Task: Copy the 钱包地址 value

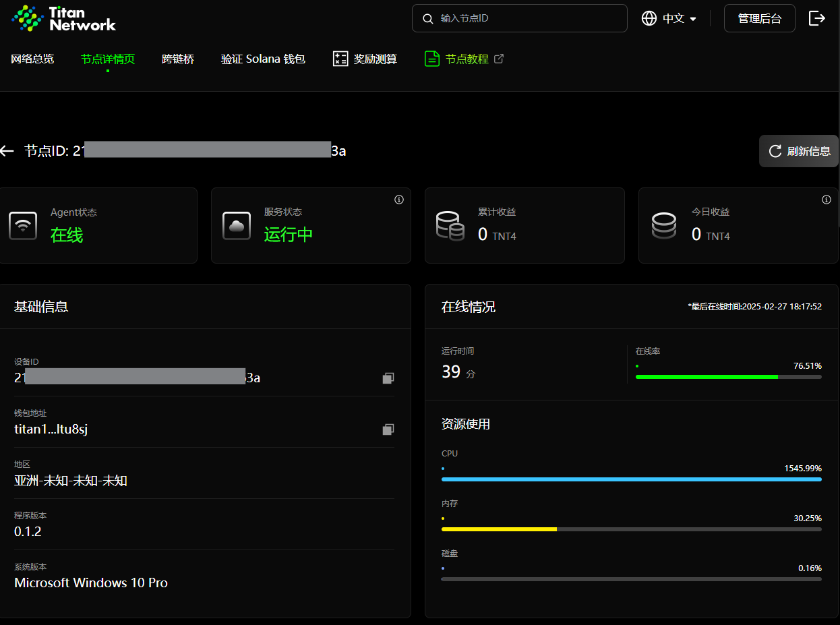Action: point(388,429)
